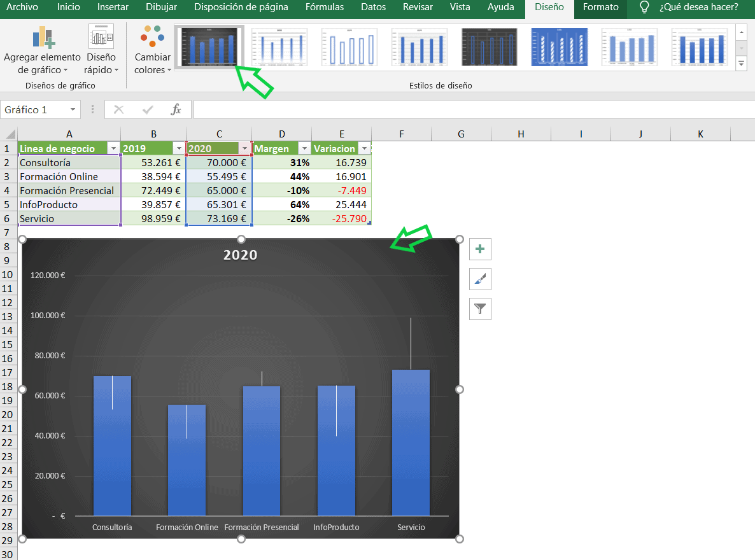Image resolution: width=755 pixels, height=560 pixels.
Task: Open the Datos tab
Action: [x=373, y=7]
